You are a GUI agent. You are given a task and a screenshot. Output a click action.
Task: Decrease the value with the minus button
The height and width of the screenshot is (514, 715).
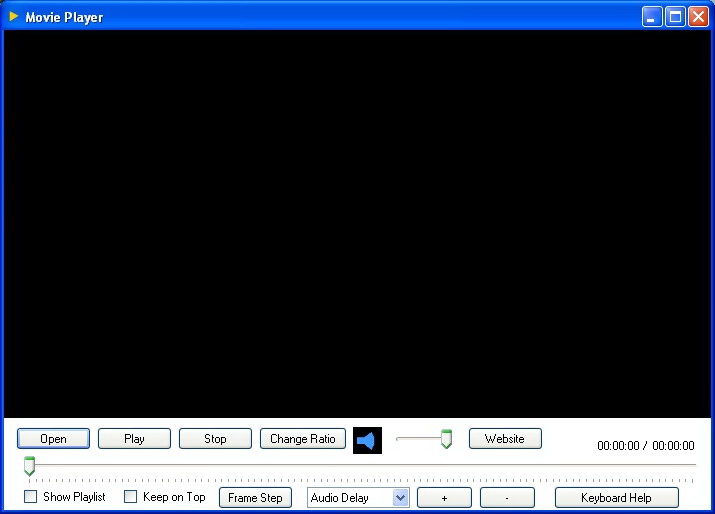pyautogui.click(x=507, y=498)
